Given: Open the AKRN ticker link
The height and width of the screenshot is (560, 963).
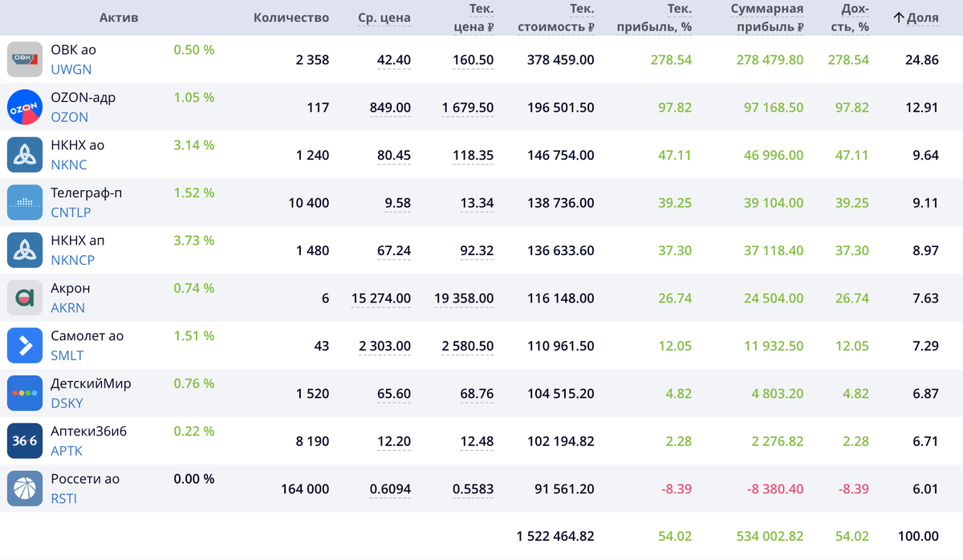Looking at the screenshot, I should [67, 308].
